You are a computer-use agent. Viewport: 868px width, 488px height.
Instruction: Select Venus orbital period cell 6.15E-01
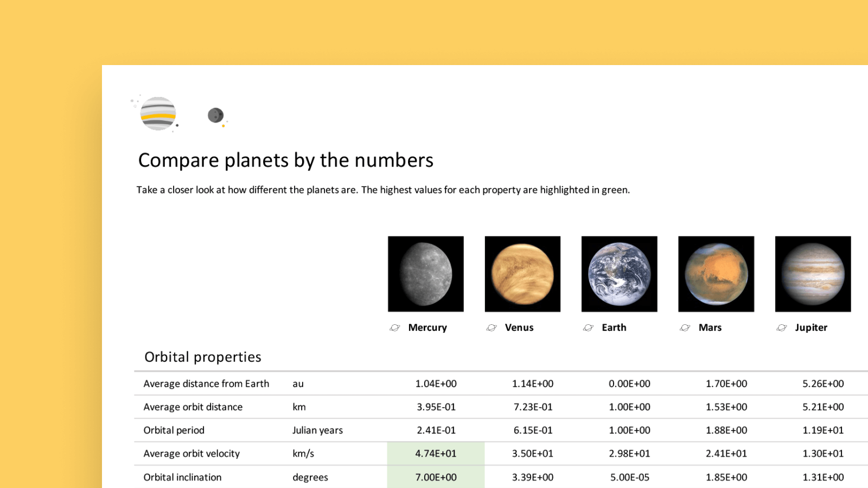533,430
